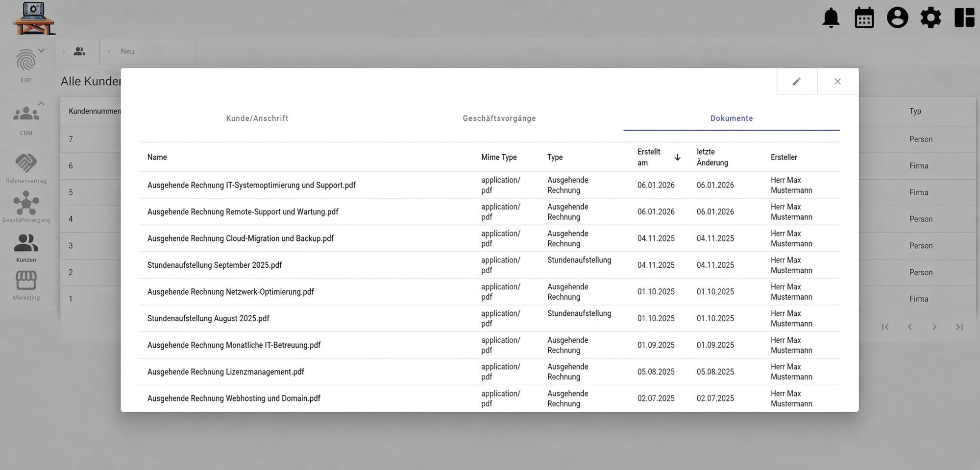The width and height of the screenshot is (980, 470).
Task: Open Stundenaufstellung September 2025.pdf
Action: [215, 265]
